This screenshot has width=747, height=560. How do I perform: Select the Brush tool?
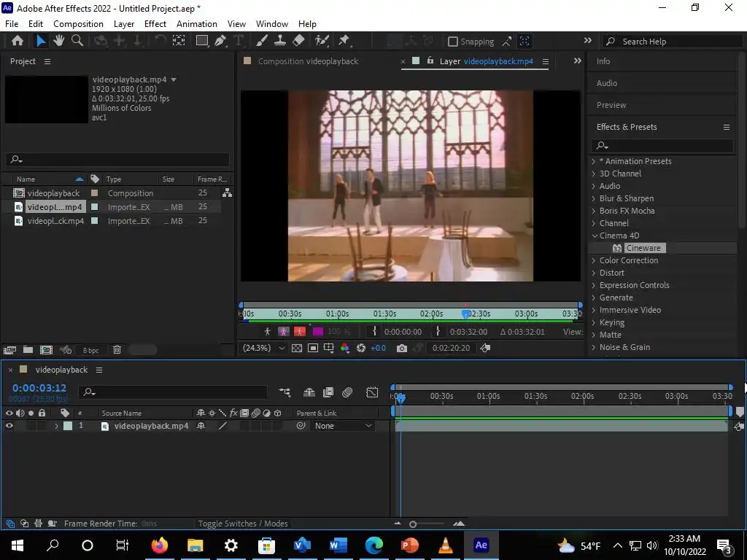tap(262, 41)
